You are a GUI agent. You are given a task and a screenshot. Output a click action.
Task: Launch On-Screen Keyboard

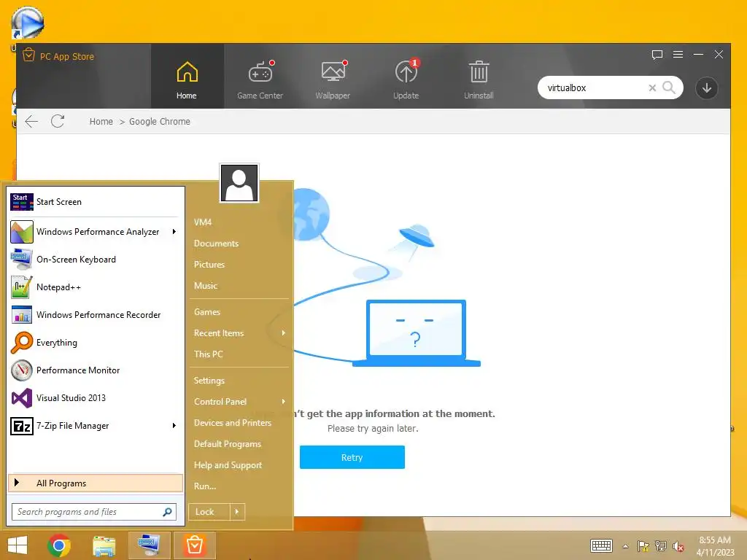[96, 260]
